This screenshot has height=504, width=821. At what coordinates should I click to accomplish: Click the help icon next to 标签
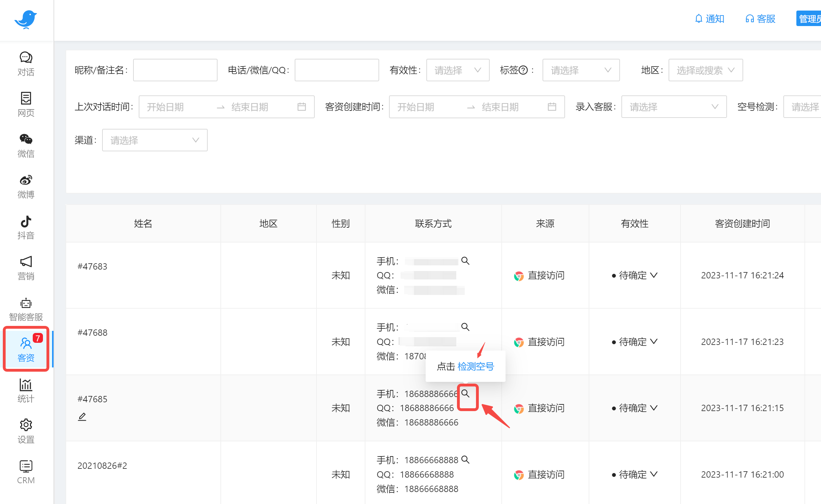coord(524,70)
